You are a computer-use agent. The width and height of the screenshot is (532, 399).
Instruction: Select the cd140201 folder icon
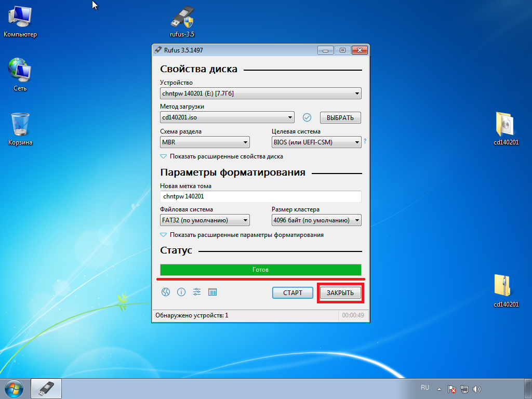click(x=506, y=128)
